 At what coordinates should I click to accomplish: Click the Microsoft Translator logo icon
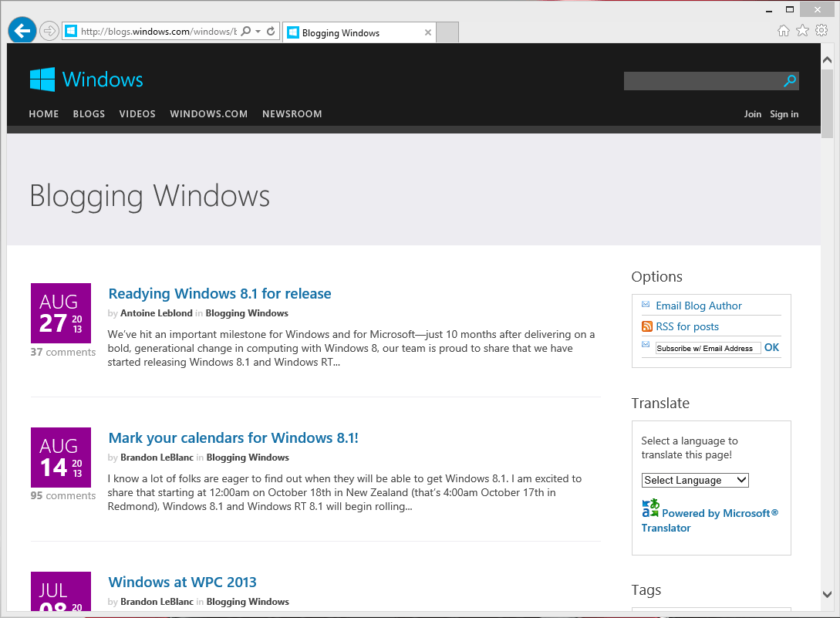click(x=650, y=508)
